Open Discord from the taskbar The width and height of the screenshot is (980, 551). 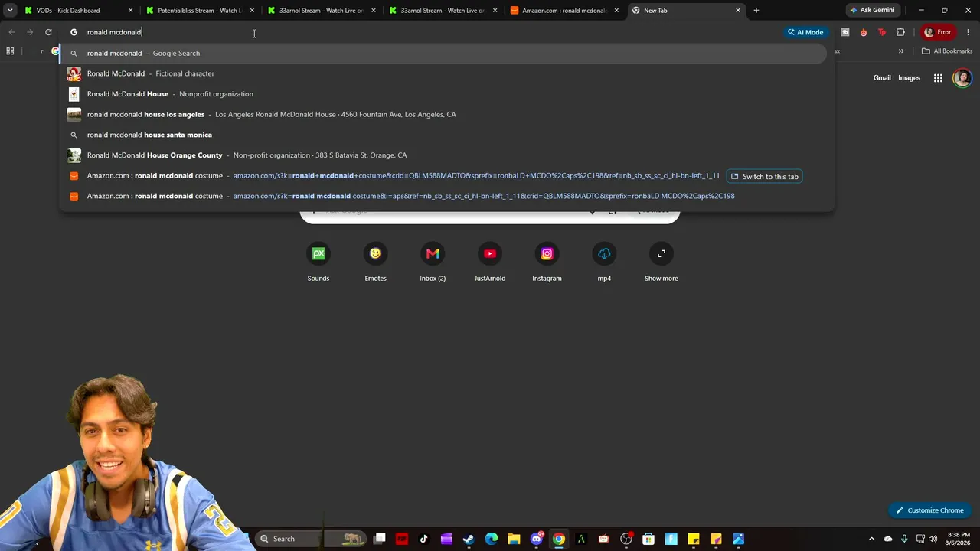(x=537, y=539)
